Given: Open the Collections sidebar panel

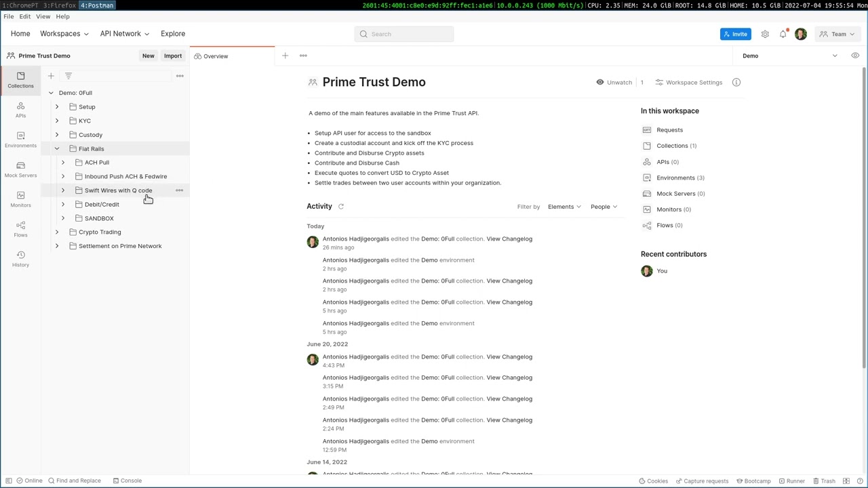Looking at the screenshot, I should 20,79.
